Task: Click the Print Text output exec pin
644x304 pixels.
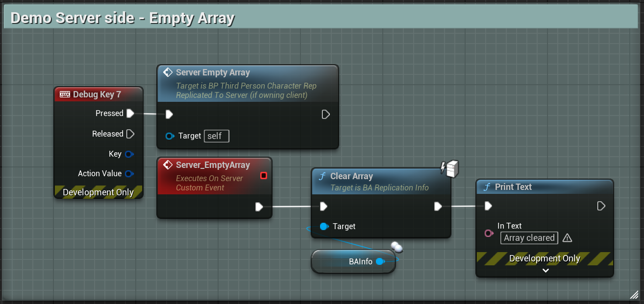Action: [601, 206]
